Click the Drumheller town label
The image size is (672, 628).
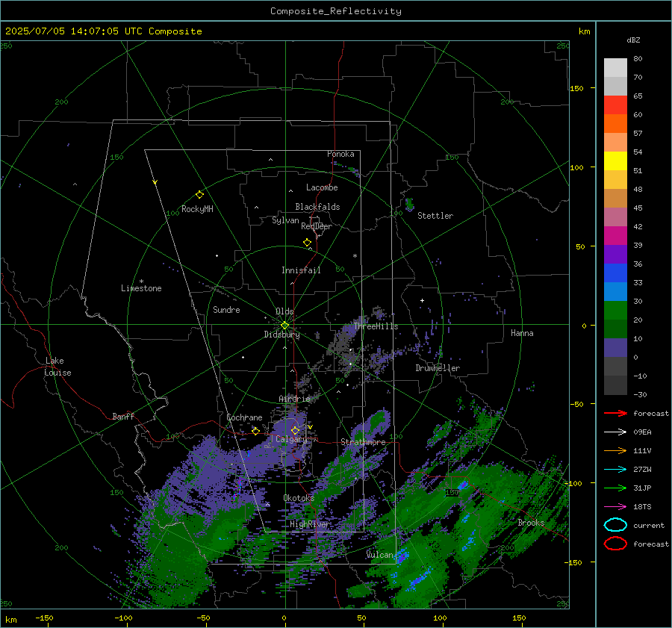[x=438, y=368]
